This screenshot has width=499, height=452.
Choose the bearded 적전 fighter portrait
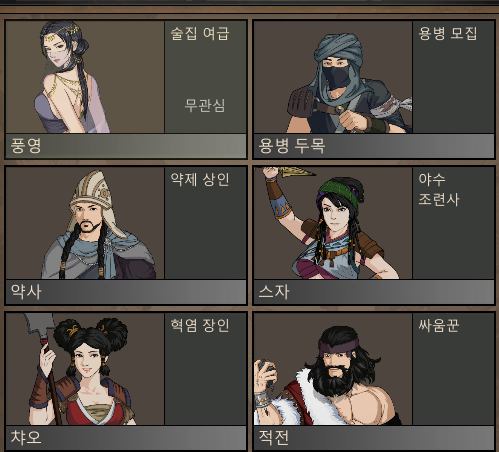pyautogui.click(x=333, y=369)
